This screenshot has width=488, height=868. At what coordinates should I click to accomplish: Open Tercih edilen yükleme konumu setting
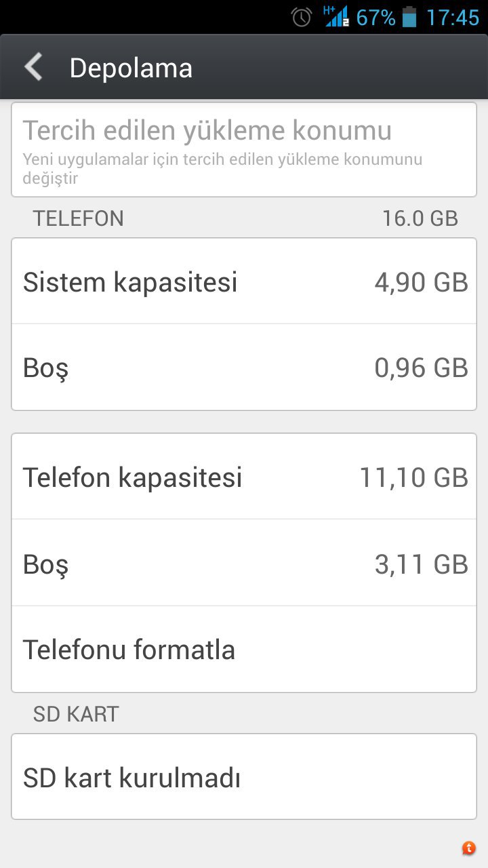(x=244, y=150)
